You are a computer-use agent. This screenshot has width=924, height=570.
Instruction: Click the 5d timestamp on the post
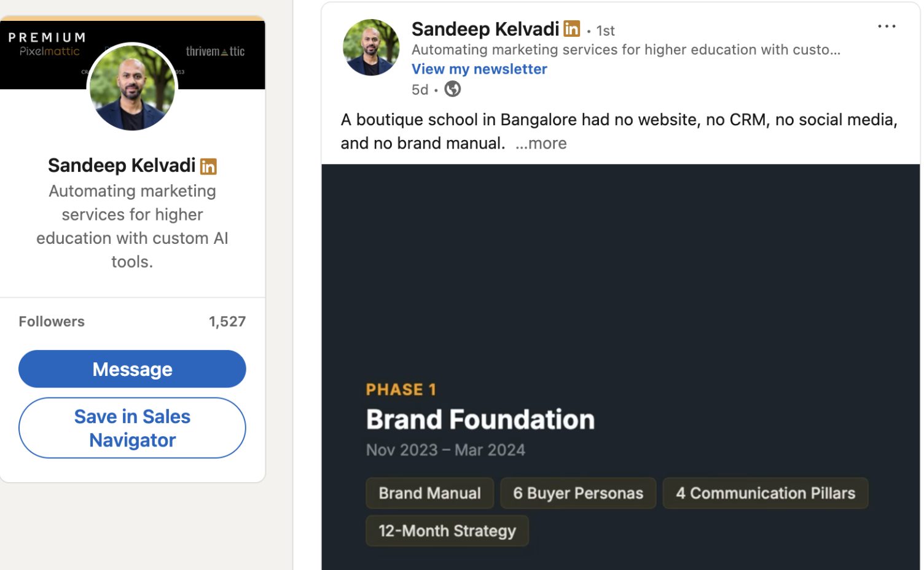[x=420, y=89]
